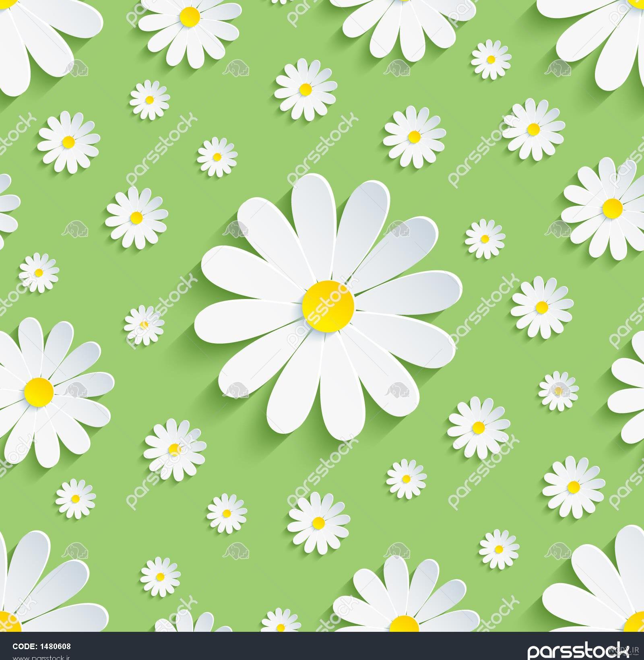Click the medium daisy in the lower right area

tap(573, 487)
